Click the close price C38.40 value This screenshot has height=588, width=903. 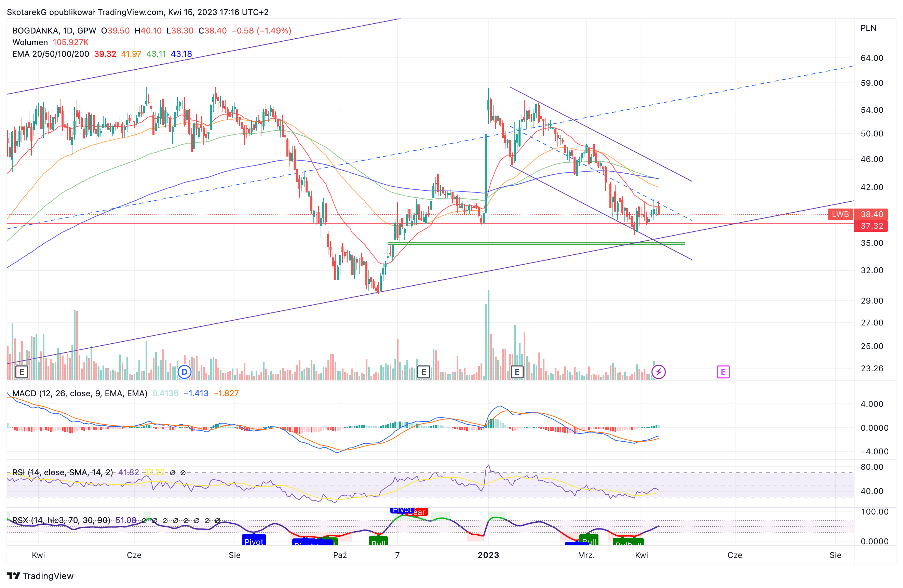point(213,31)
